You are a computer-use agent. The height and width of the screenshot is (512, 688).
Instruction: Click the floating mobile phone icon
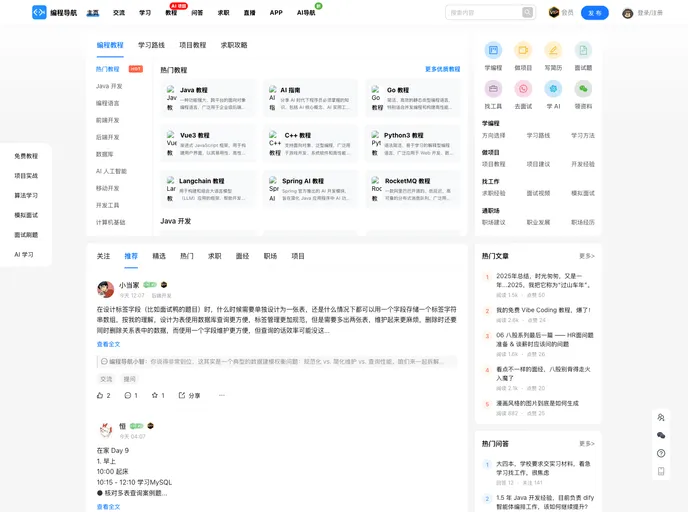coord(661,471)
